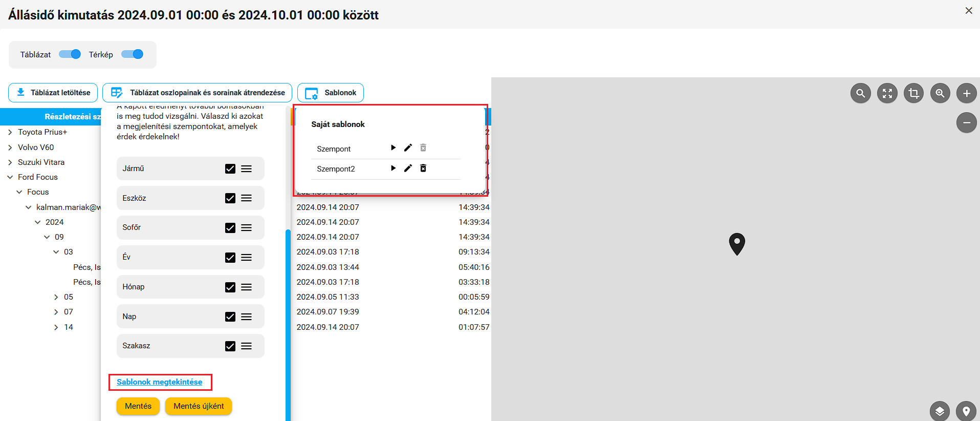Viewport: 980px width, 421px height.
Task: Click the map zoom in plus button
Action: point(967,93)
